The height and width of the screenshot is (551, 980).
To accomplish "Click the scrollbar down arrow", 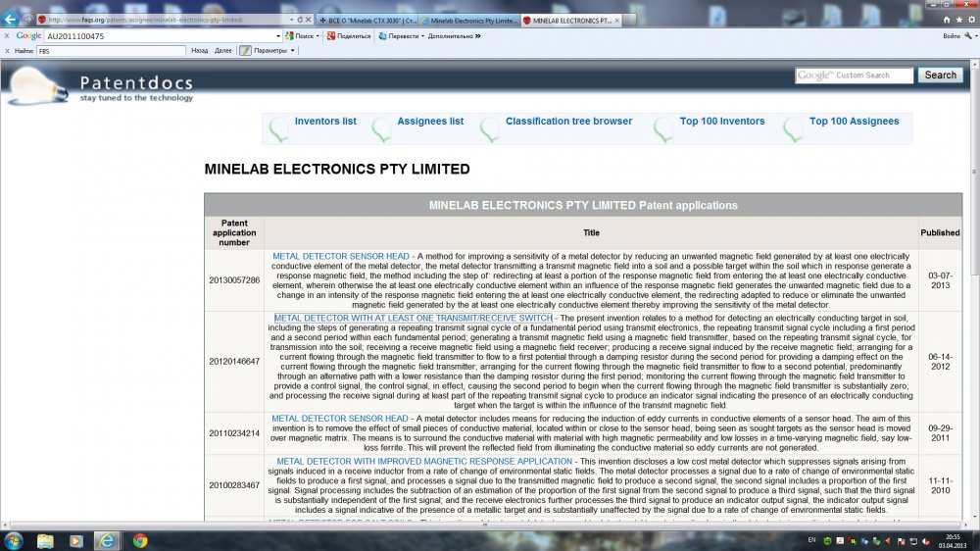I will click(975, 518).
